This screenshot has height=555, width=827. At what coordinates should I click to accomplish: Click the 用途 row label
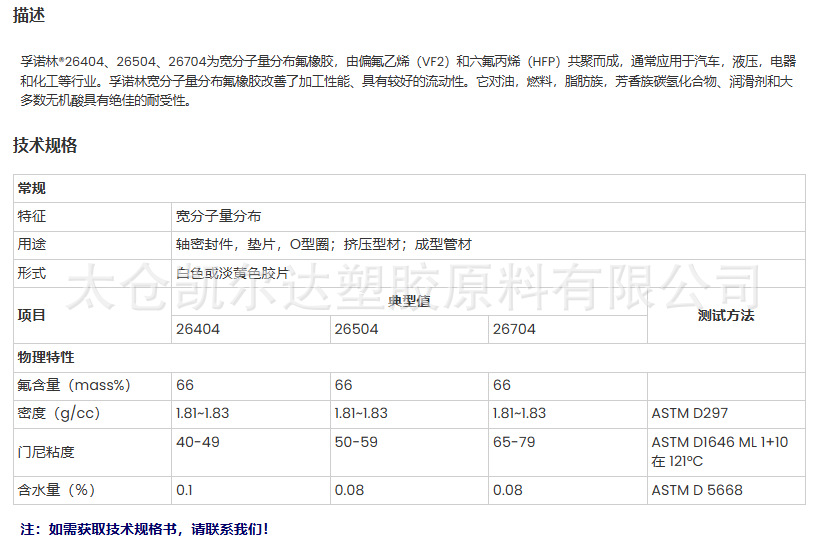32,245
